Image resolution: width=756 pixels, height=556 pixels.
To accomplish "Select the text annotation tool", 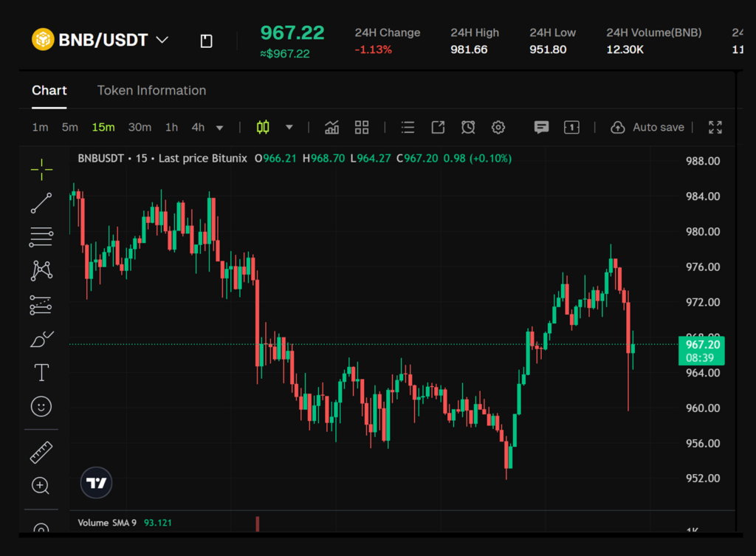I will [x=41, y=373].
